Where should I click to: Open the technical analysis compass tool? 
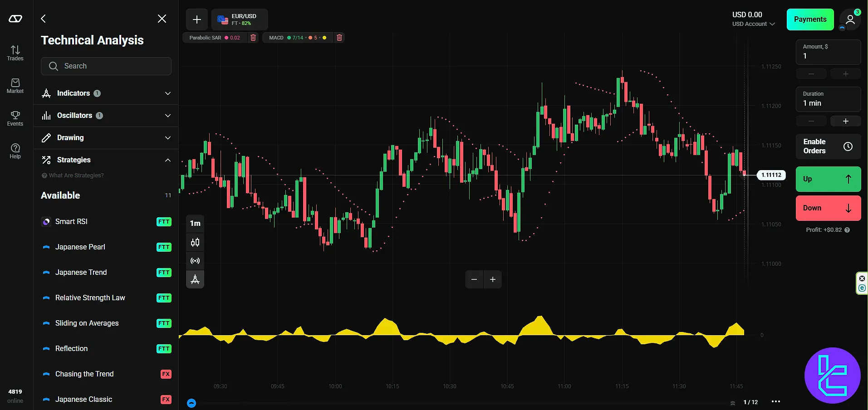195,279
